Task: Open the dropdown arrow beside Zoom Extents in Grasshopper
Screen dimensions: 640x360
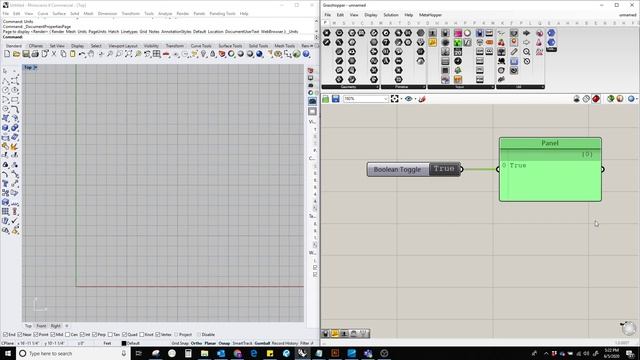Action: coord(401,99)
